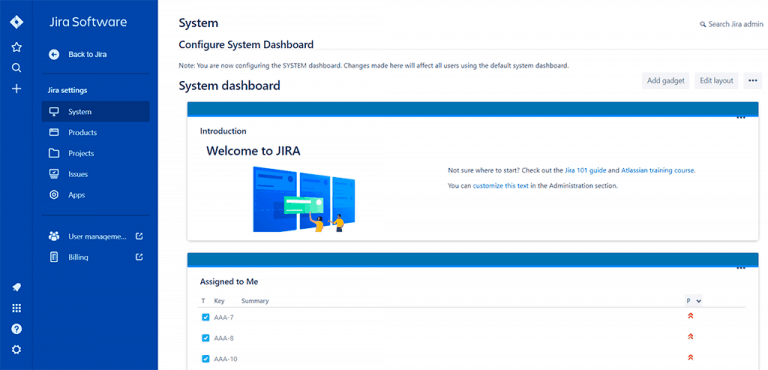The width and height of the screenshot is (768, 370).
Task: Click the User management people icon
Action: click(54, 236)
